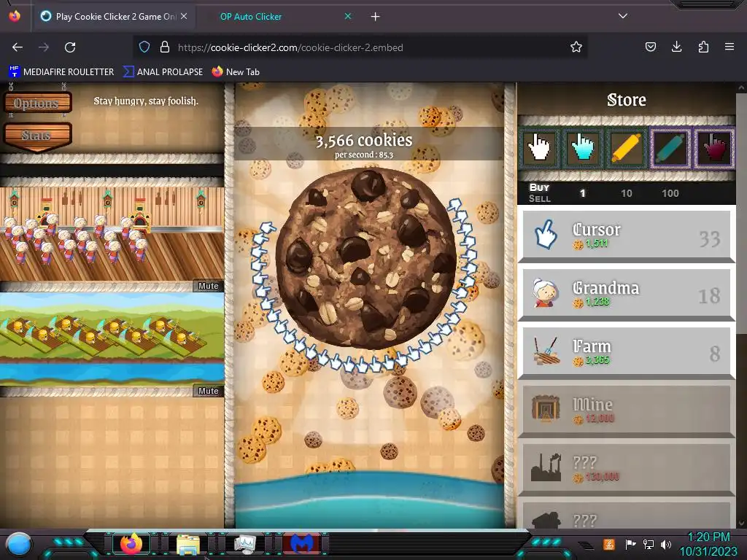This screenshot has width=747, height=560.
Task: Open the browser downloads panel
Action: (x=676, y=47)
